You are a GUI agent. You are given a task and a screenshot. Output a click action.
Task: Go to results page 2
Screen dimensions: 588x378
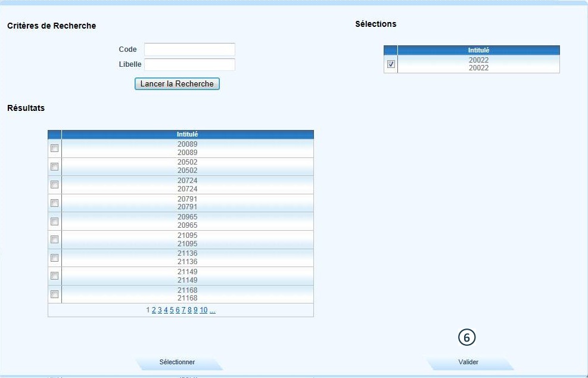pyautogui.click(x=154, y=310)
